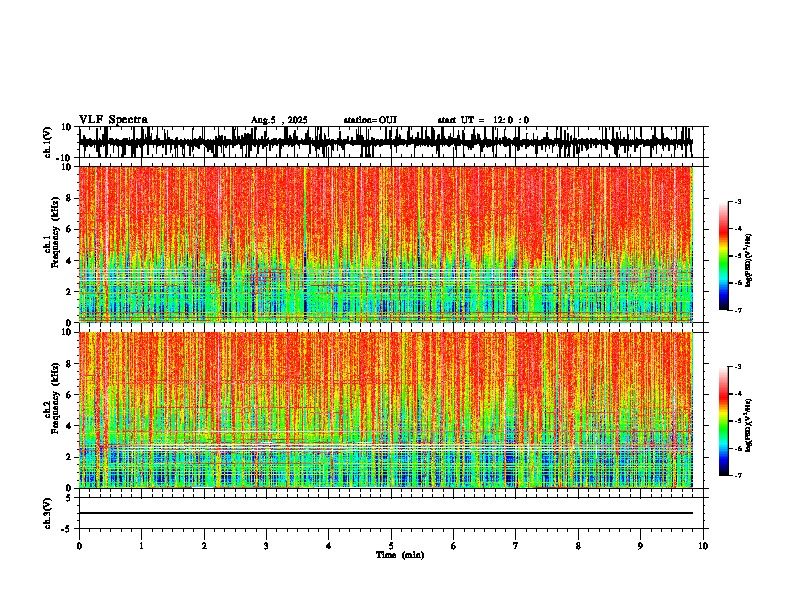Click the "start UT = 12:0 :0" text

(483, 120)
